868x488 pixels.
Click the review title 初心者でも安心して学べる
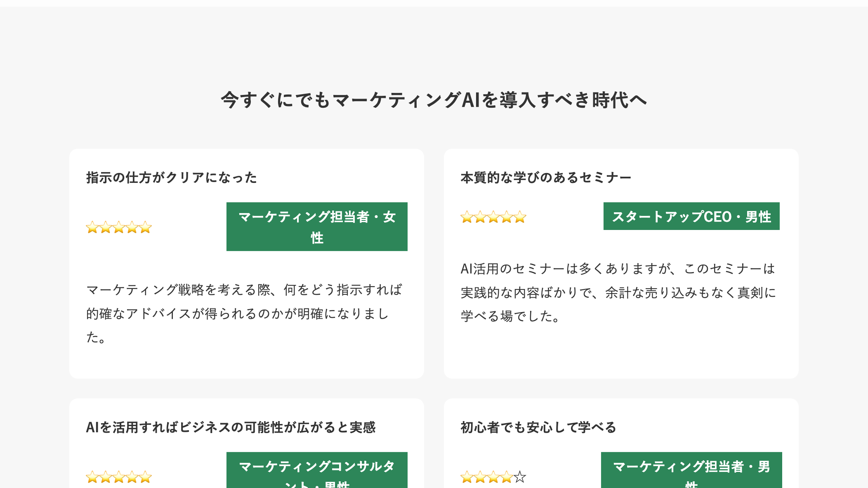click(x=538, y=427)
